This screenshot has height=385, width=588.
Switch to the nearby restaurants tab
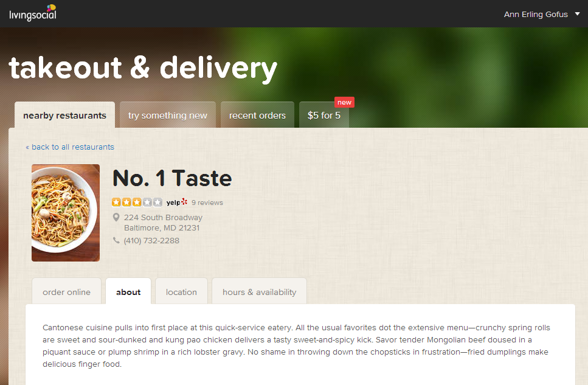click(x=65, y=115)
